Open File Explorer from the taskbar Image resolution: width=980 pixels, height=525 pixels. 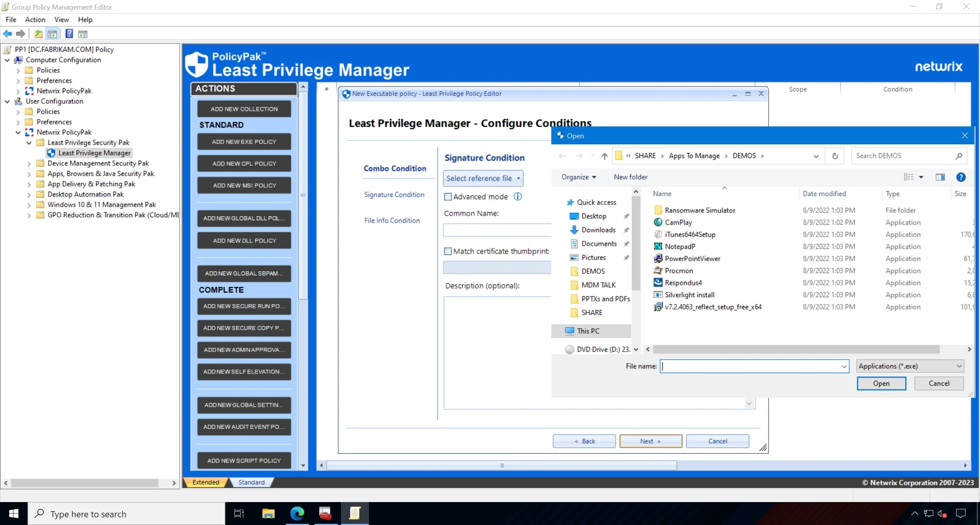[268, 514]
